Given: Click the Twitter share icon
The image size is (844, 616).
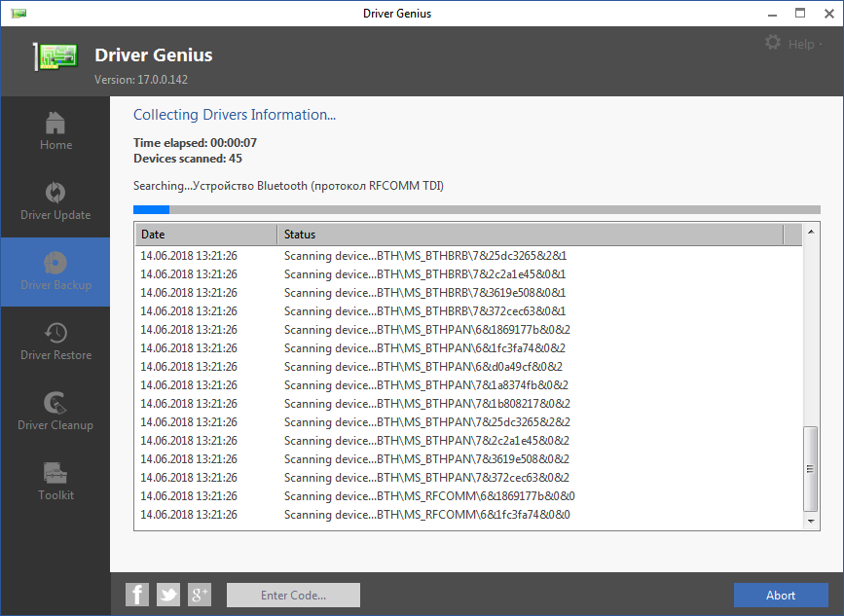Looking at the screenshot, I should click(168, 595).
